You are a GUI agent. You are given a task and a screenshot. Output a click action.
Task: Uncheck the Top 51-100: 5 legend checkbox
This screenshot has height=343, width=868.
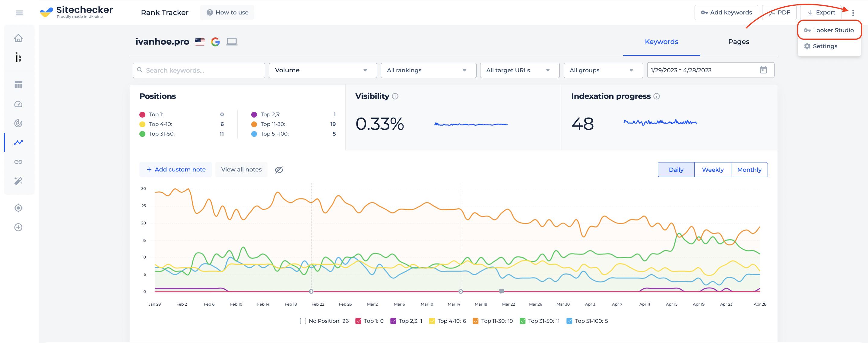569,321
